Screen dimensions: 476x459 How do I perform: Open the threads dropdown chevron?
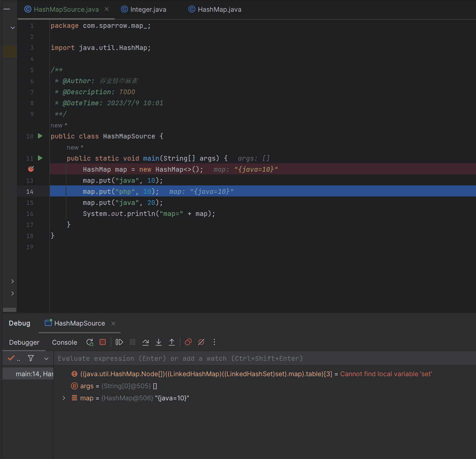coord(46,359)
